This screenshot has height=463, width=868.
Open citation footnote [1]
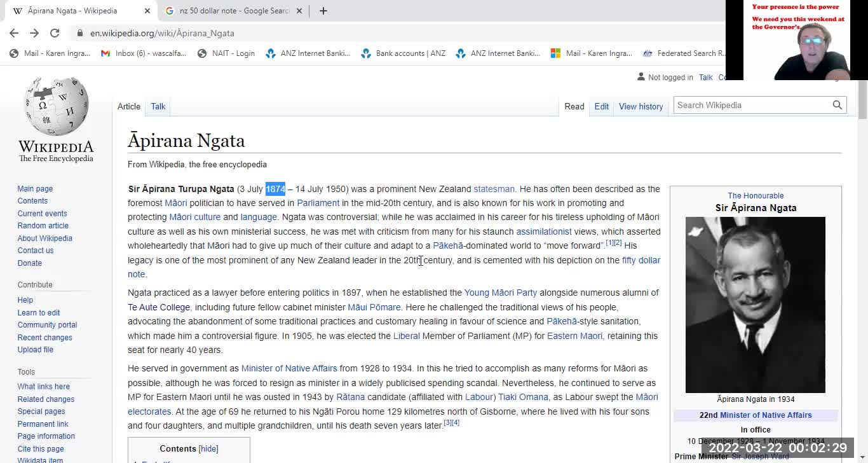[x=609, y=243]
